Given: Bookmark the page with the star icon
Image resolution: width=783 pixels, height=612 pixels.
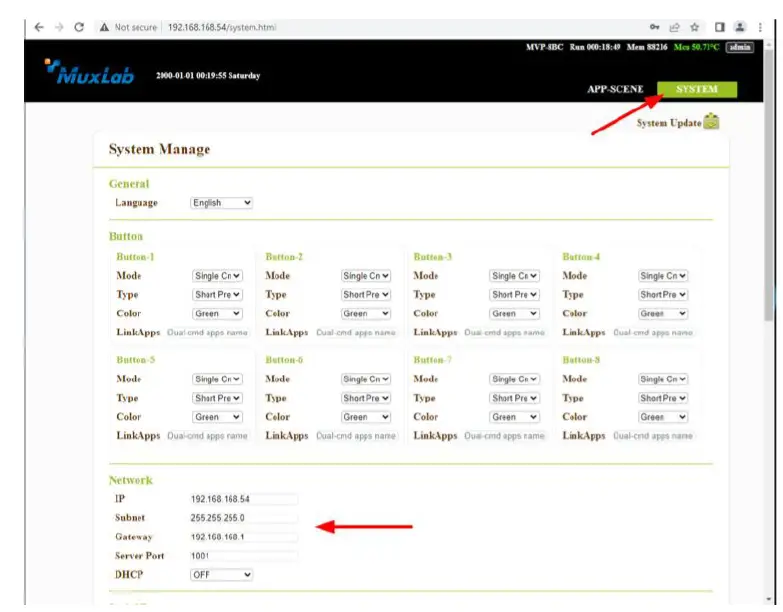Looking at the screenshot, I should tap(695, 27).
